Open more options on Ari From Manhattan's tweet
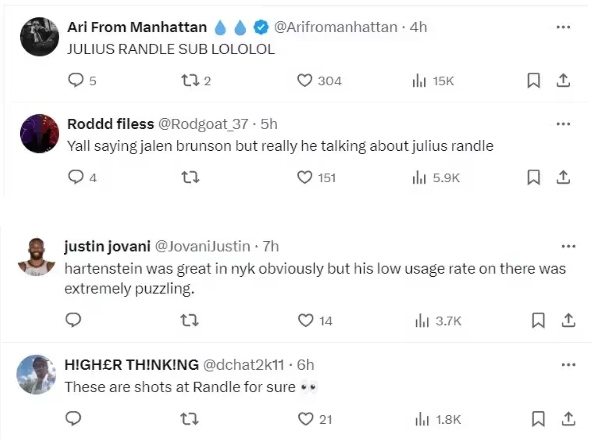The image size is (603, 448). (564, 27)
